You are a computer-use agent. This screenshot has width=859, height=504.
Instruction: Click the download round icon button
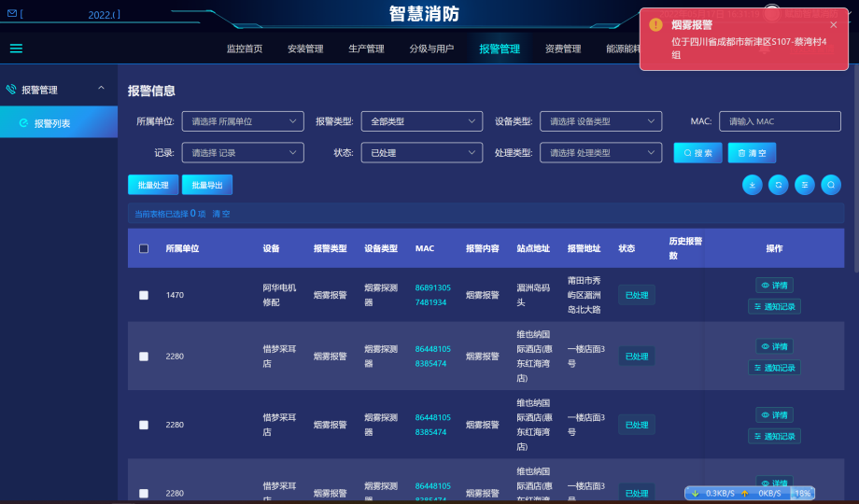(753, 185)
